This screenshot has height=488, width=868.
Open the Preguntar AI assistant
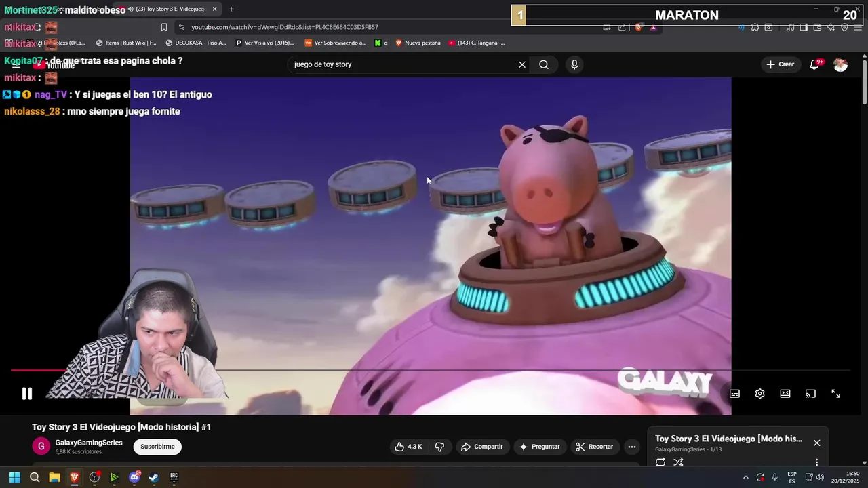pos(540,447)
